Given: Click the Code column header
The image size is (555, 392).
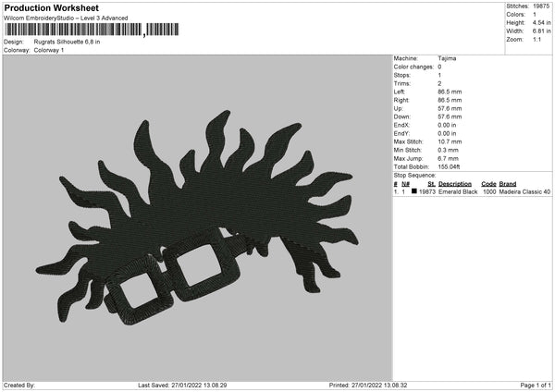Looking at the screenshot, I should pos(488,184).
